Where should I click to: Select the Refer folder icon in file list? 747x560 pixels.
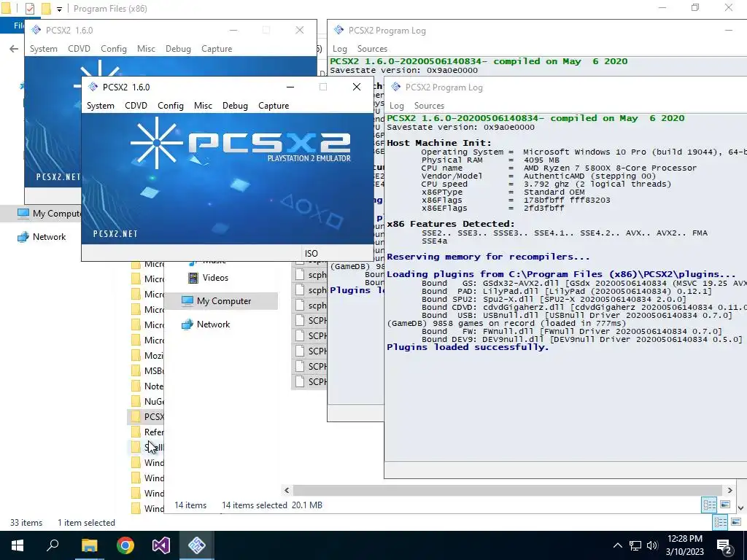(136, 432)
